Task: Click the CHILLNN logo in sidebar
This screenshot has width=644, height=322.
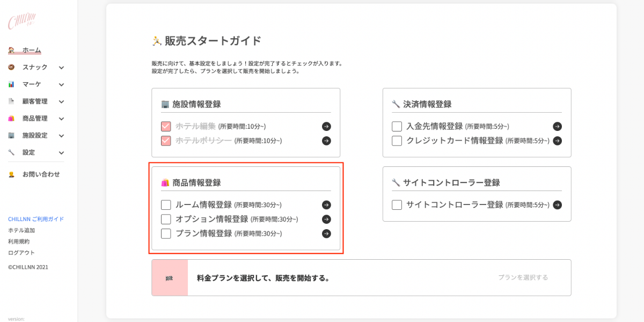Action: [x=21, y=22]
